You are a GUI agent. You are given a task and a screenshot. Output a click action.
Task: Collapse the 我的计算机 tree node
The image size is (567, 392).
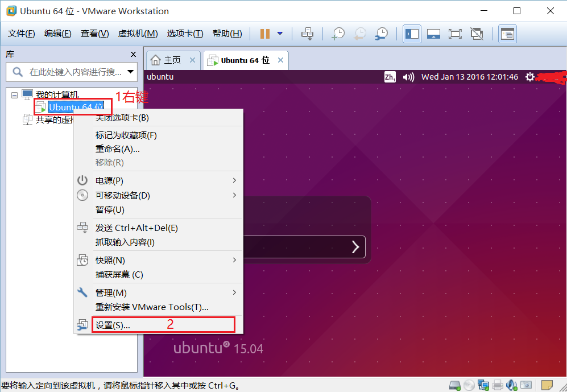14,95
